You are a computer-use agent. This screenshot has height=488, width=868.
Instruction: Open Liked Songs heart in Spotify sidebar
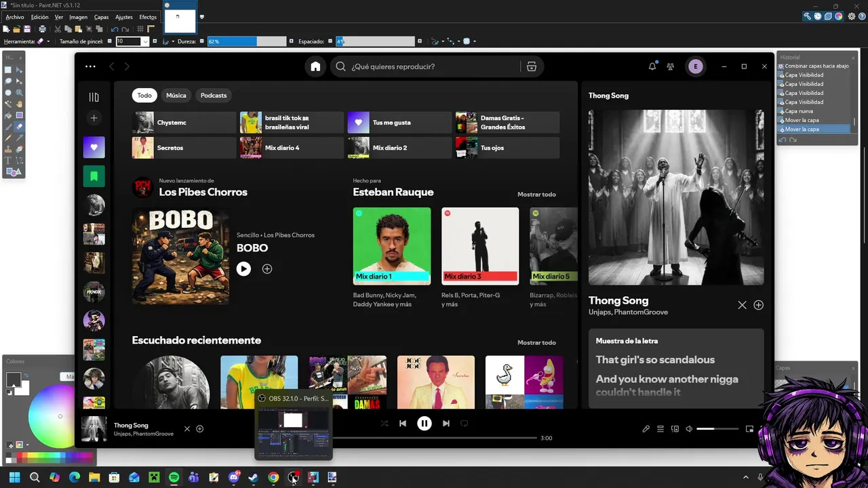pyautogui.click(x=94, y=147)
